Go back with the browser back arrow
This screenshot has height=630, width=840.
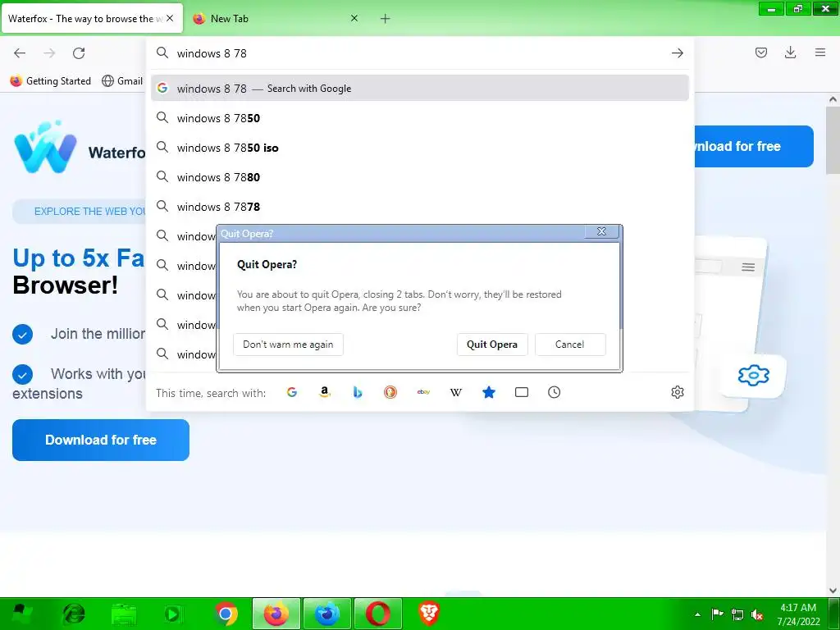point(20,53)
